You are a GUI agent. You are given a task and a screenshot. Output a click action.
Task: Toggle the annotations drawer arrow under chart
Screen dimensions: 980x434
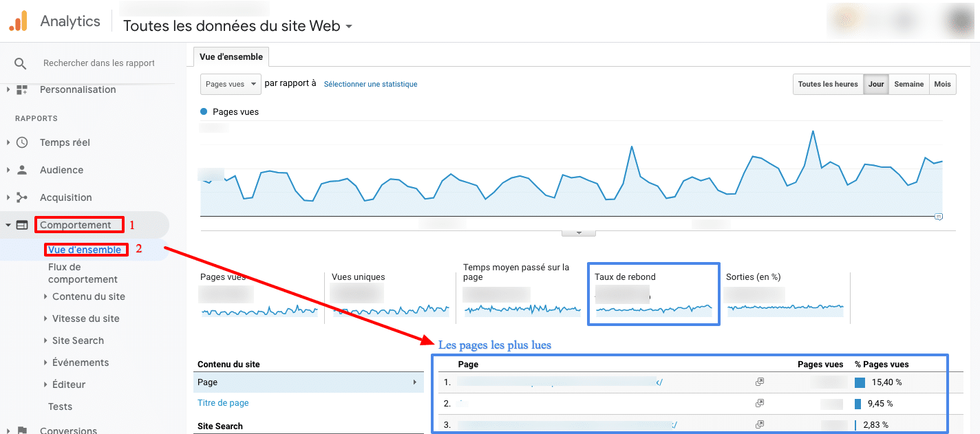pos(579,232)
